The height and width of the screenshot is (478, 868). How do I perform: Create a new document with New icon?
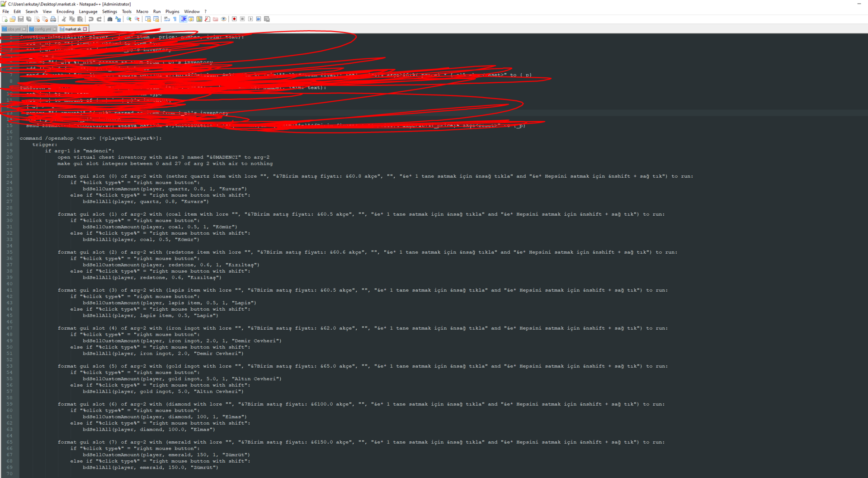pos(5,19)
